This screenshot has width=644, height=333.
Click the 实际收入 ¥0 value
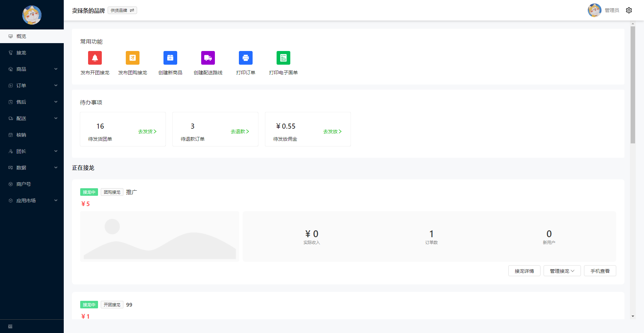[x=312, y=234]
